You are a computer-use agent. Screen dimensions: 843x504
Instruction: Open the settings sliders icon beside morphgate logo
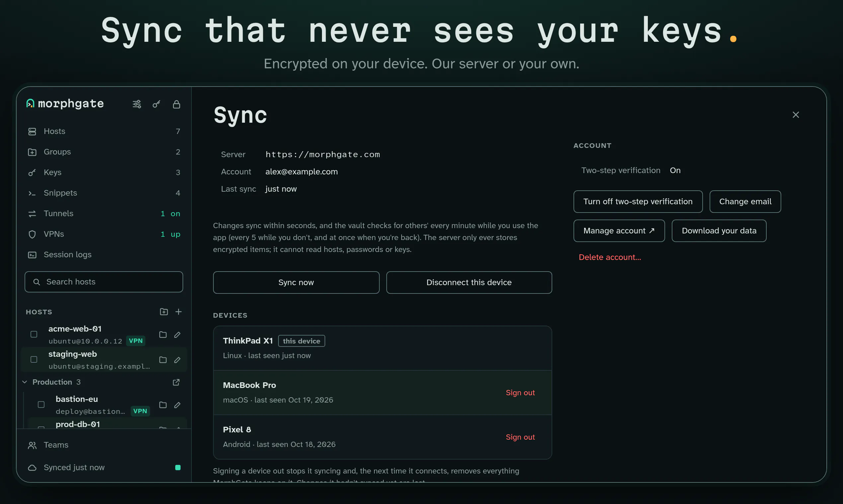pos(137,104)
